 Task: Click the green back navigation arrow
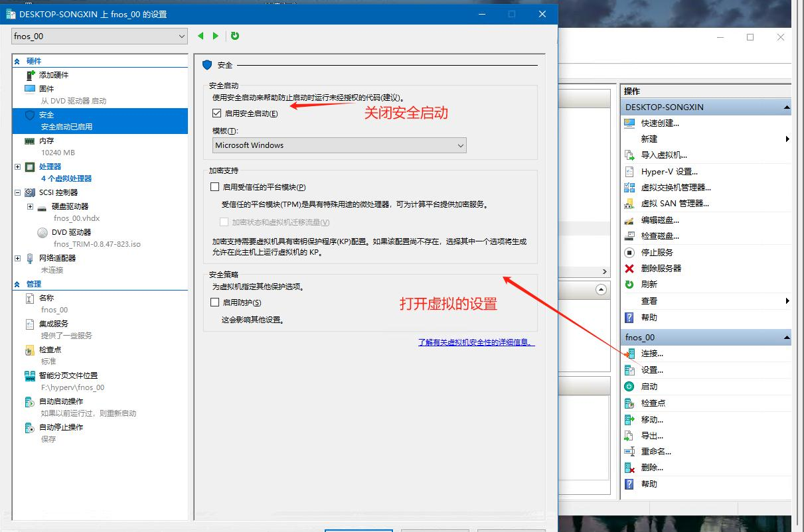pos(201,36)
